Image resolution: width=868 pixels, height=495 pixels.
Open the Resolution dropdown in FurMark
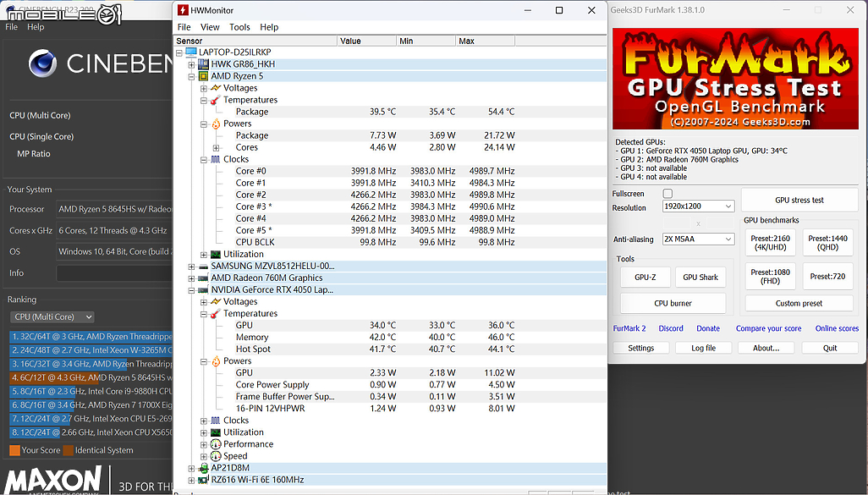click(x=699, y=206)
